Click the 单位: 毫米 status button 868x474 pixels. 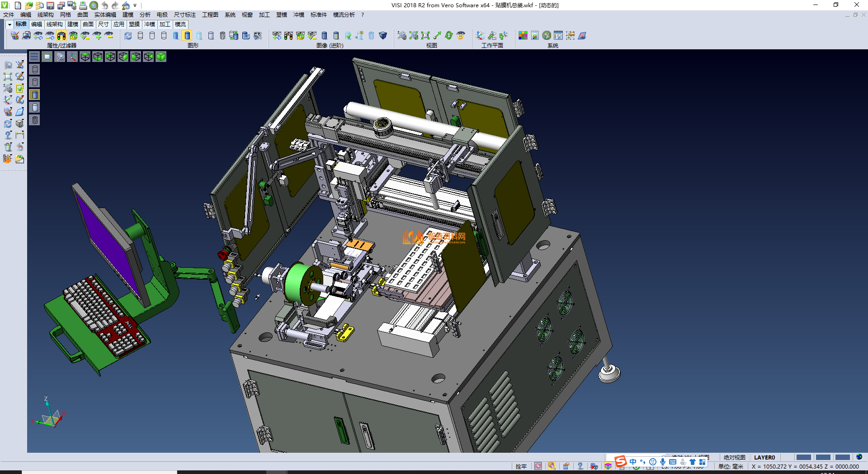click(x=731, y=466)
